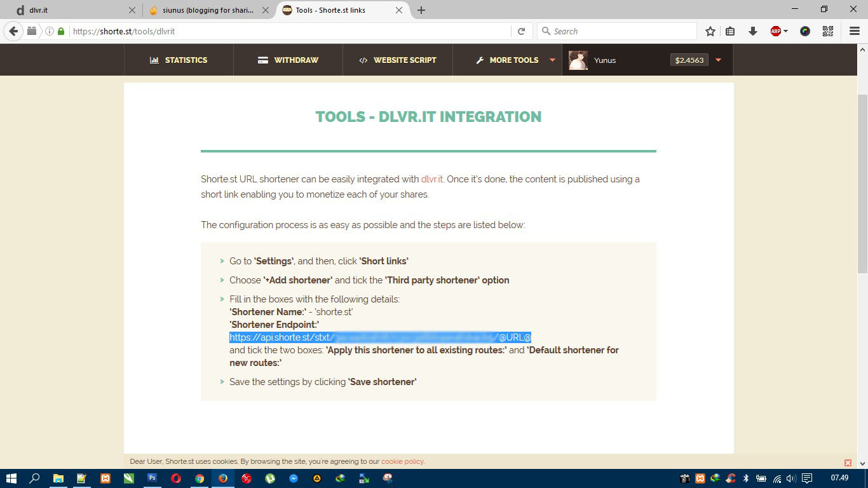Open the downloads arrow icon
868x488 pixels.
tap(753, 31)
